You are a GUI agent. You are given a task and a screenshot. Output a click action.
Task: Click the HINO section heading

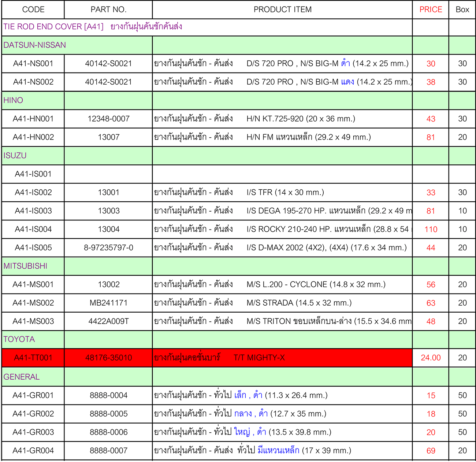point(13,100)
